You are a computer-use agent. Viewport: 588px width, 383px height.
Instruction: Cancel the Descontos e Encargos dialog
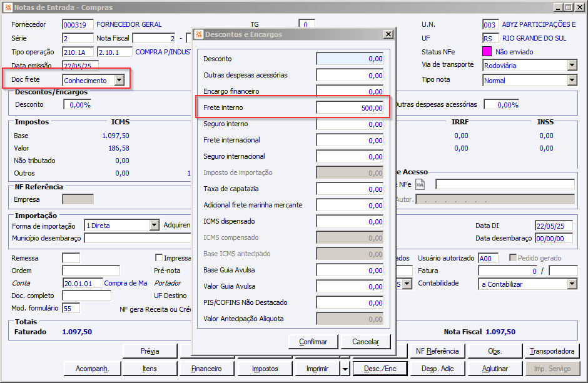coord(366,341)
